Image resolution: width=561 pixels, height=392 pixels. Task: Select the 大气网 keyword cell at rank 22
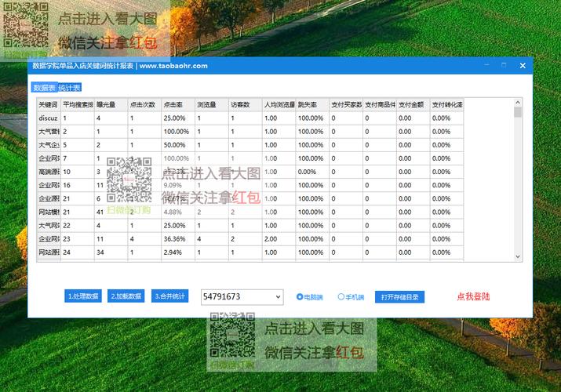49,226
